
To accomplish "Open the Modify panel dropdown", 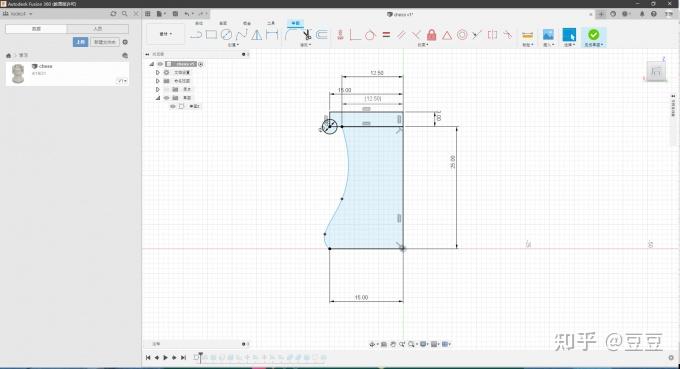I will pos(306,45).
